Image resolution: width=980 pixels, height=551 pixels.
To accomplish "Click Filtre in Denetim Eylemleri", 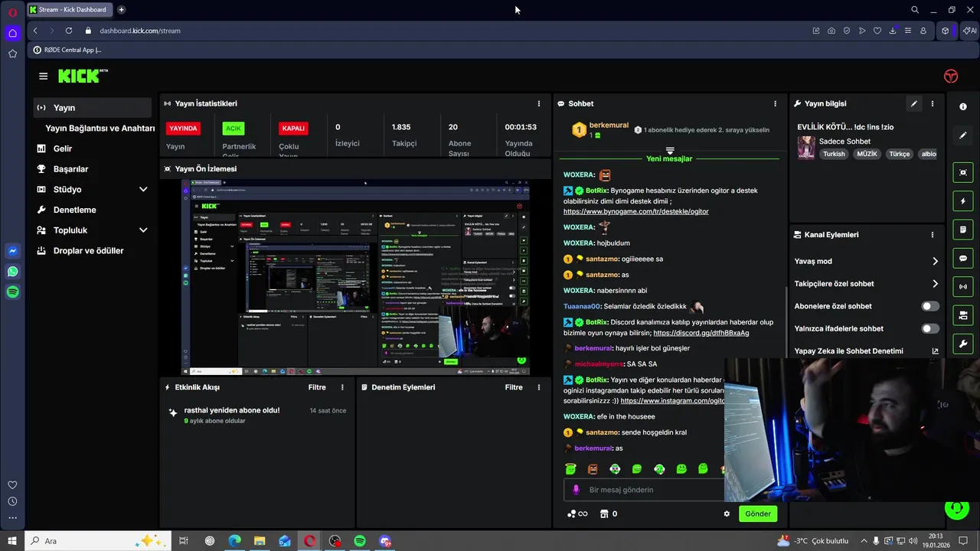I will pyautogui.click(x=514, y=387).
